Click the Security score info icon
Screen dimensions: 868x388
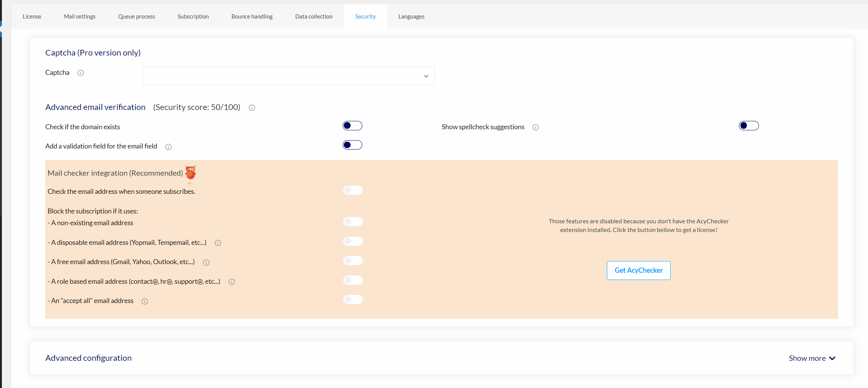[x=252, y=108]
